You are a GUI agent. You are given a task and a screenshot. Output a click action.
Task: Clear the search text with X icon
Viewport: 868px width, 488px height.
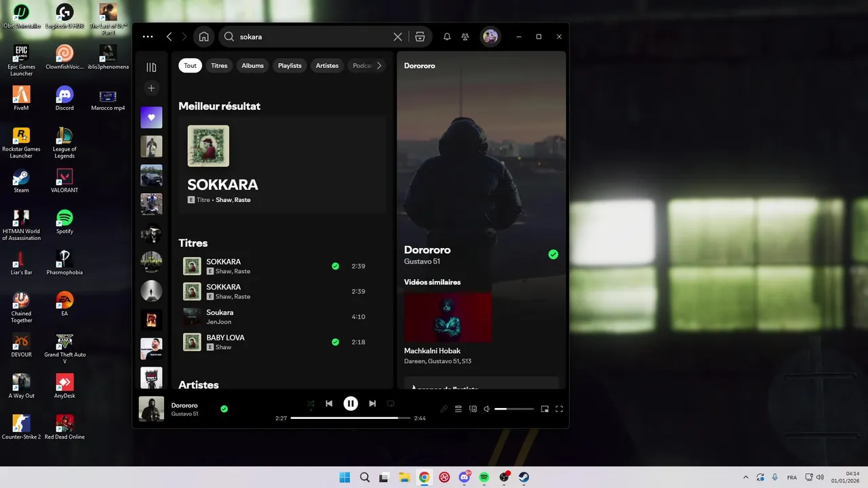point(398,37)
